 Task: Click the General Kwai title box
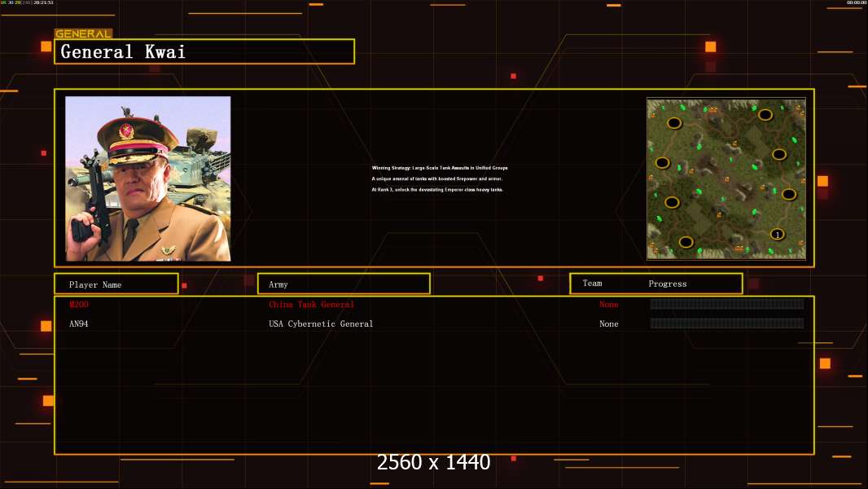tap(204, 51)
